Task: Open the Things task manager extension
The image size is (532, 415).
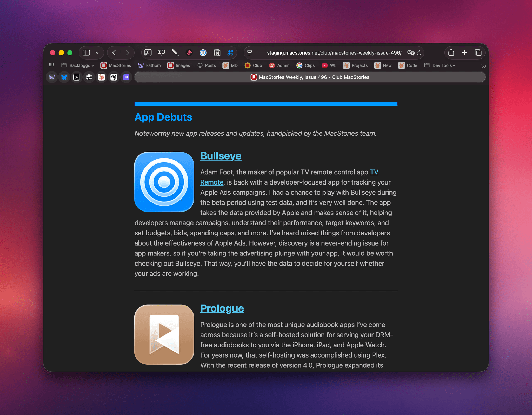Action: pos(148,53)
